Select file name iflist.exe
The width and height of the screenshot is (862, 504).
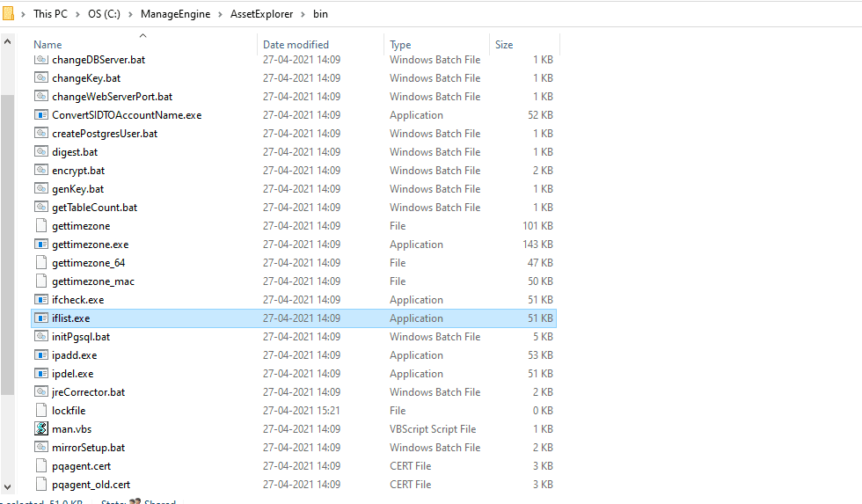[x=70, y=318]
